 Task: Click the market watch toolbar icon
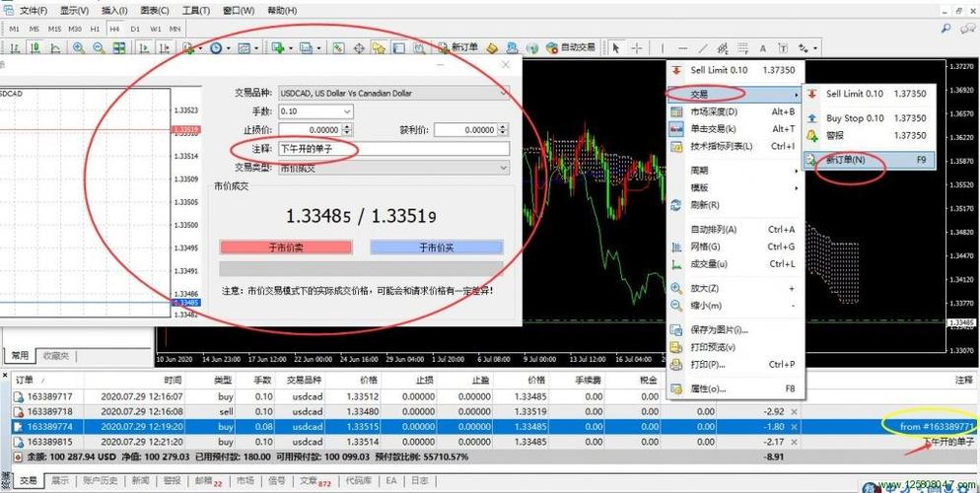pyautogui.click(x=338, y=48)
